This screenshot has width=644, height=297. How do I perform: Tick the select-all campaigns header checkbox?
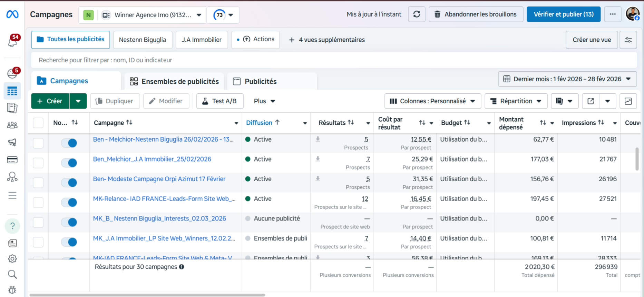coord(38,123)
